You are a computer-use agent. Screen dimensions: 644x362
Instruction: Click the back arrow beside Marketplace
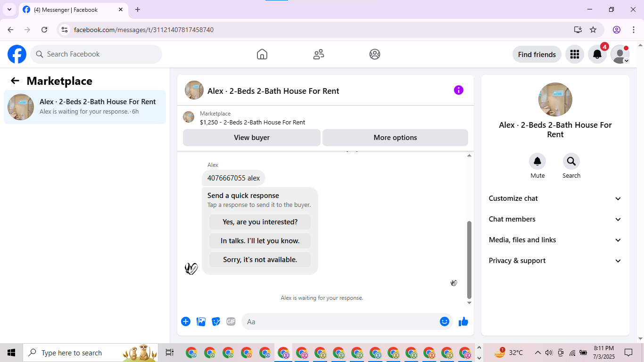[15, 81]
